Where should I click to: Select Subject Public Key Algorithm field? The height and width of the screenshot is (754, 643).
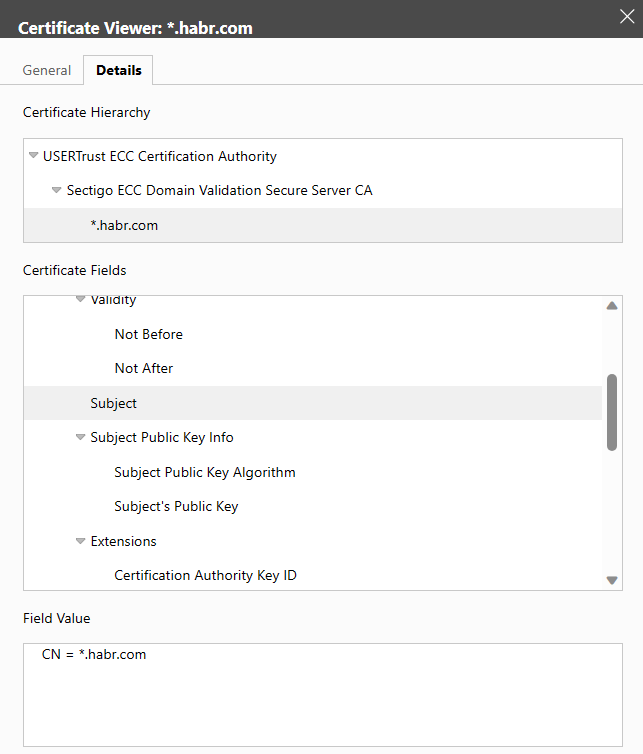[x=205, y=472]
